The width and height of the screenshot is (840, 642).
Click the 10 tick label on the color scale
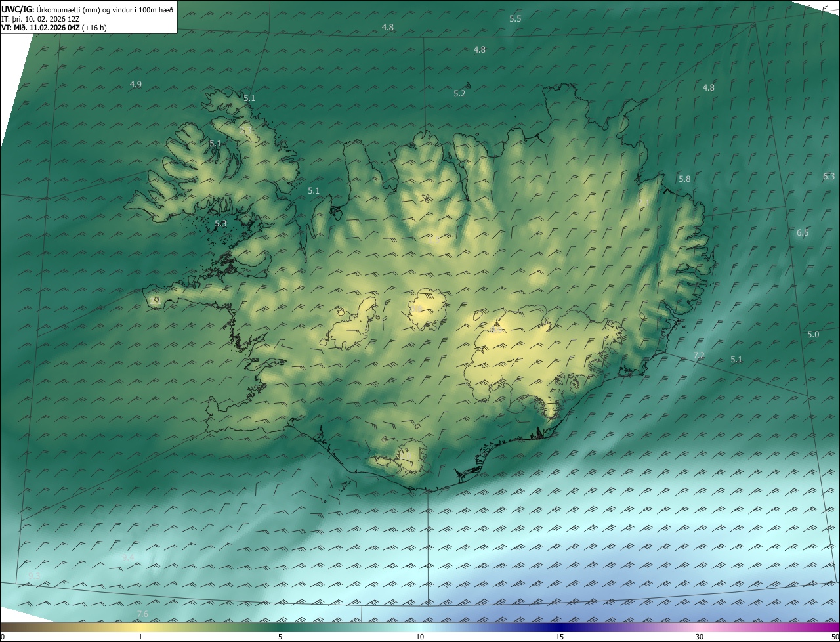[420, 637]
